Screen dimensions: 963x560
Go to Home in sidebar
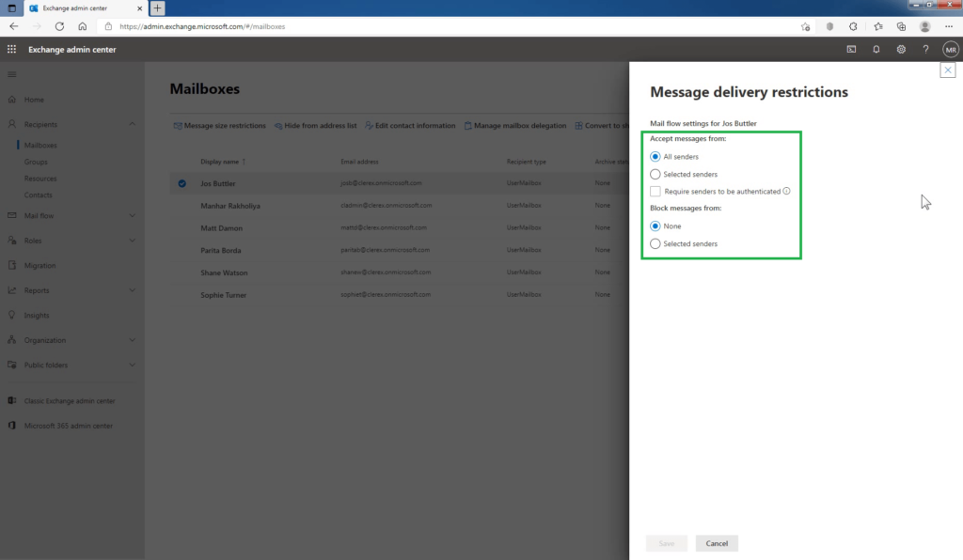tap(34, 100)
